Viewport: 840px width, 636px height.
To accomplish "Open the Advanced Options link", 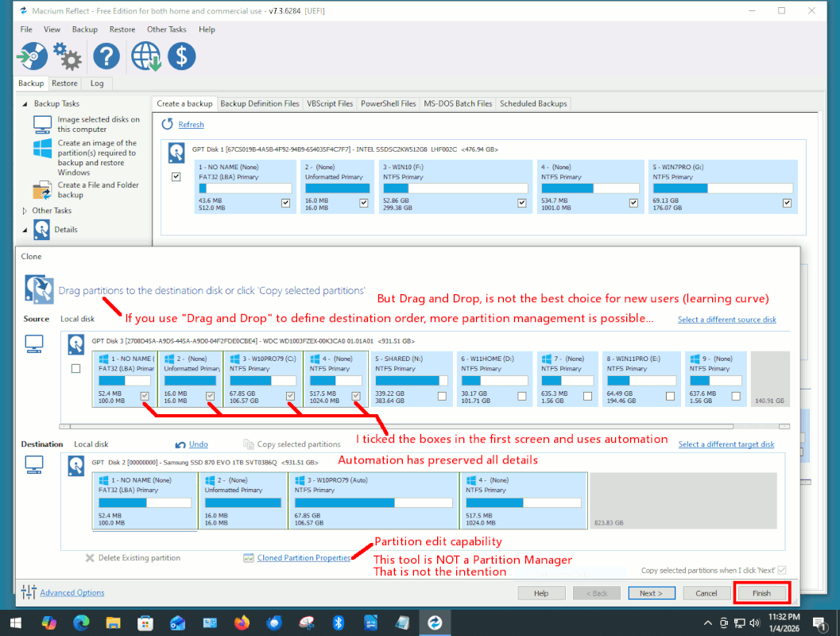I will coord(72,592).
